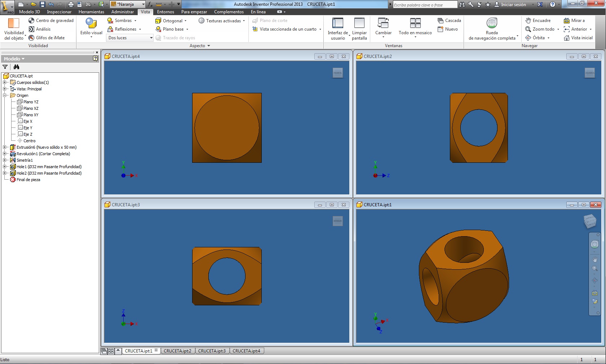Open the Herramientas ribbon tab

tap(91, 12)
